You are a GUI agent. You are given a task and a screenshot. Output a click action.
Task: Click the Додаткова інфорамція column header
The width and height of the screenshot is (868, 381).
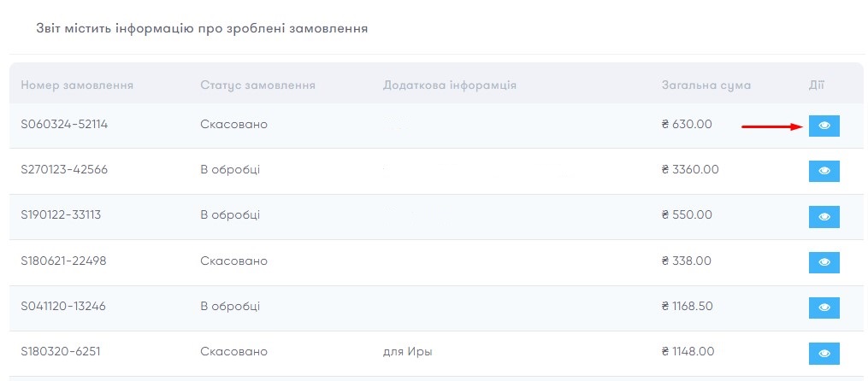click(450, 85)
